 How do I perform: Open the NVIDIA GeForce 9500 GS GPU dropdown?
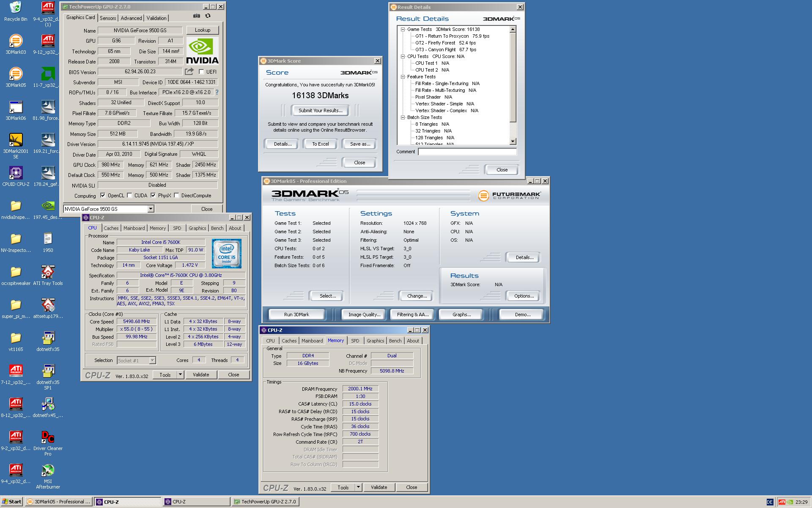[x=151, y=209]
